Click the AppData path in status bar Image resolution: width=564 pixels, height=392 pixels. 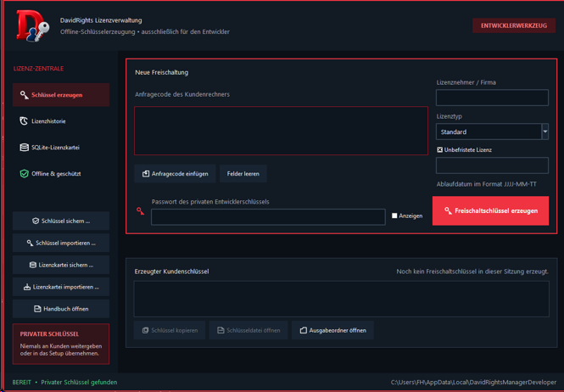tap(474, 383)
